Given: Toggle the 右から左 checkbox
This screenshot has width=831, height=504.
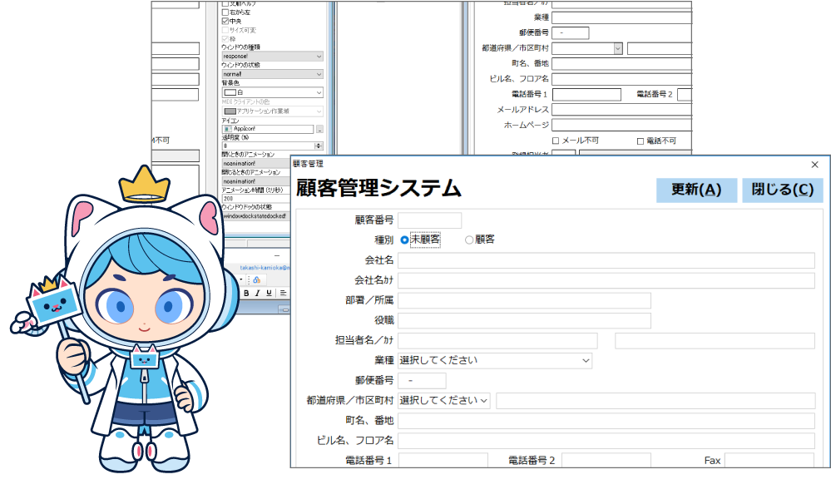Looking at the screenshot, I should coord(225,12).
